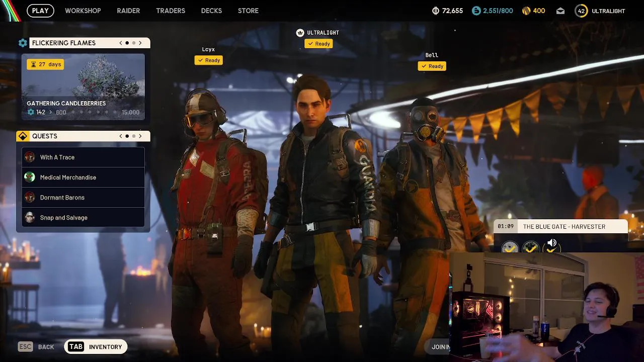
Task: Click third squad member speaking portrait
Action: pyautogui.click(x=552, y=248)
